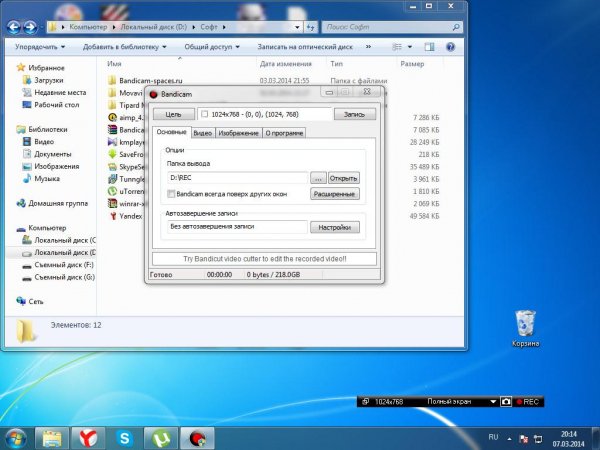Show hidden system tray icons arrow

click(509, 439)
